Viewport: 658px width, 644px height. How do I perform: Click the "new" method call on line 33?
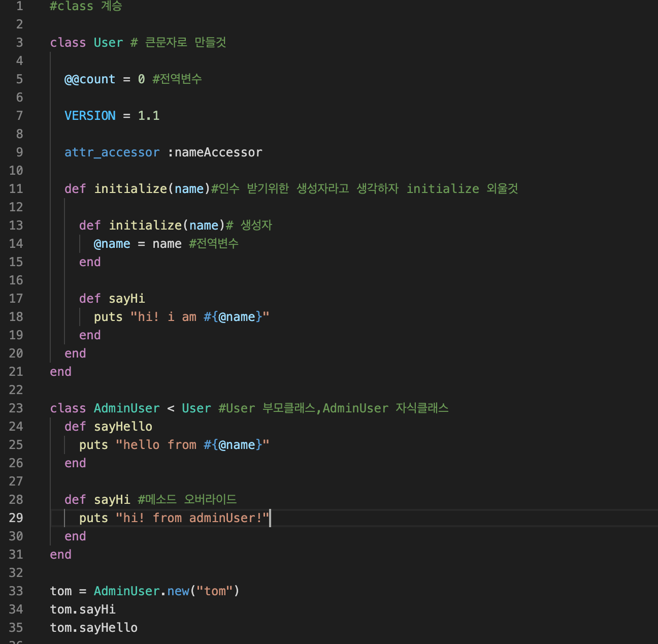click(178, 591)
